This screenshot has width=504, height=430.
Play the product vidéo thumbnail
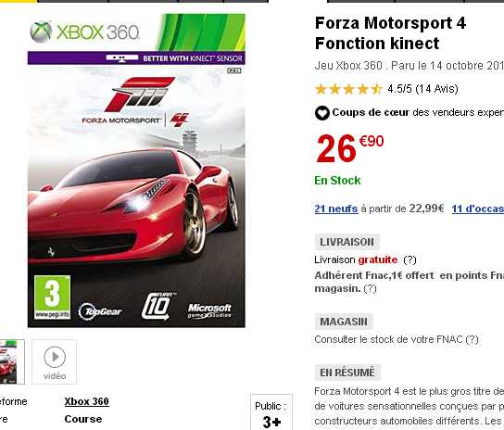pyautogui.click(x=54, y=361)
